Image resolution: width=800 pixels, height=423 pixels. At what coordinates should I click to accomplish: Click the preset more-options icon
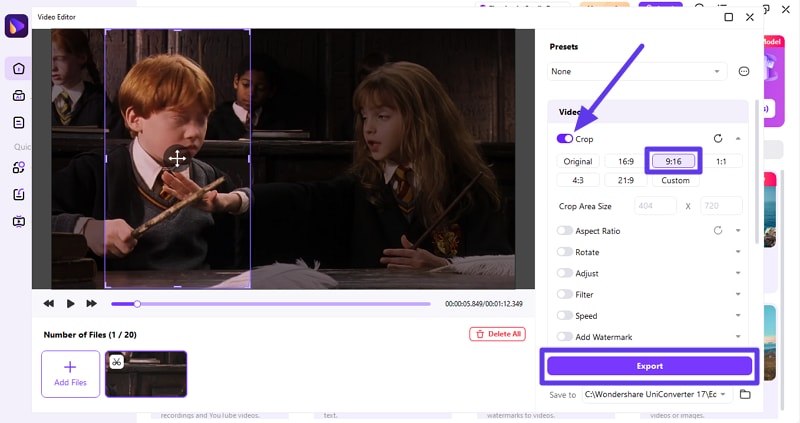pos(744,71)
